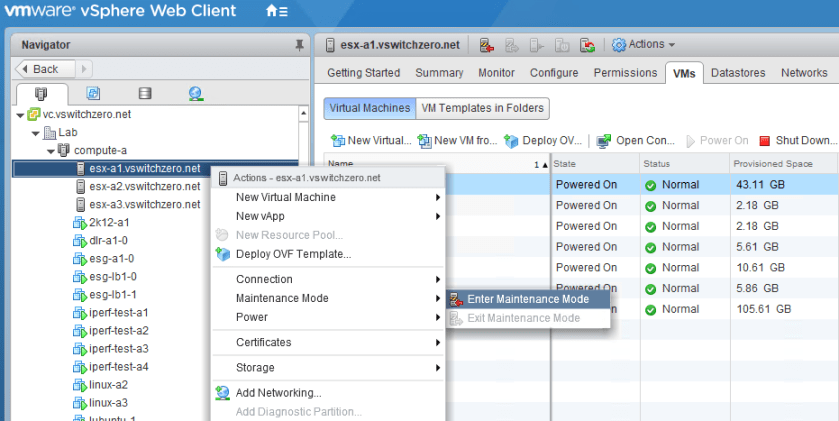Image resolution: width=839 pixels, height=421 pixels.
Task: Click the enter maintenance mode toolbar icon
Action: click(x=487, y=45)
